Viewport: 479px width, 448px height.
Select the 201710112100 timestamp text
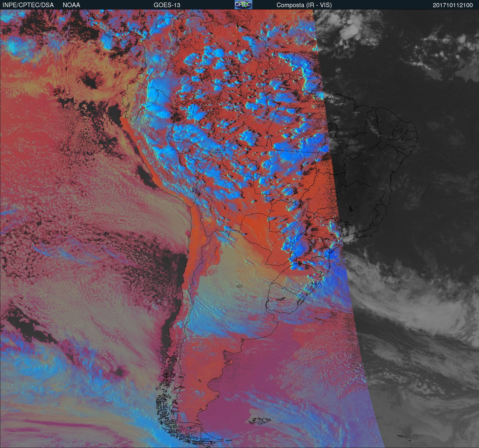coord(453,5)
